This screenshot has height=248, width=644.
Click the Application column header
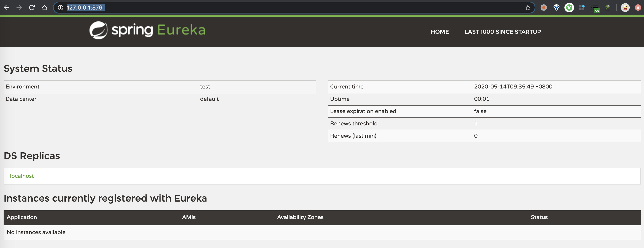pos(22,217)
